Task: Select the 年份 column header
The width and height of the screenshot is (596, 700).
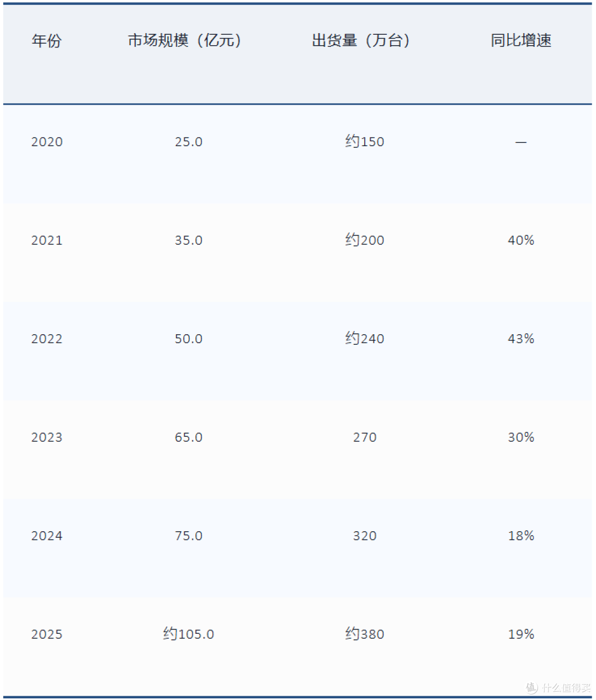Action: 46,40
